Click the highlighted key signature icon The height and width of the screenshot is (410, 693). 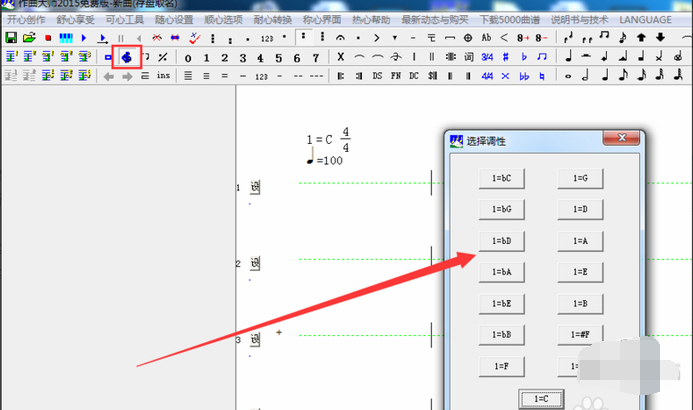(126, 58)
